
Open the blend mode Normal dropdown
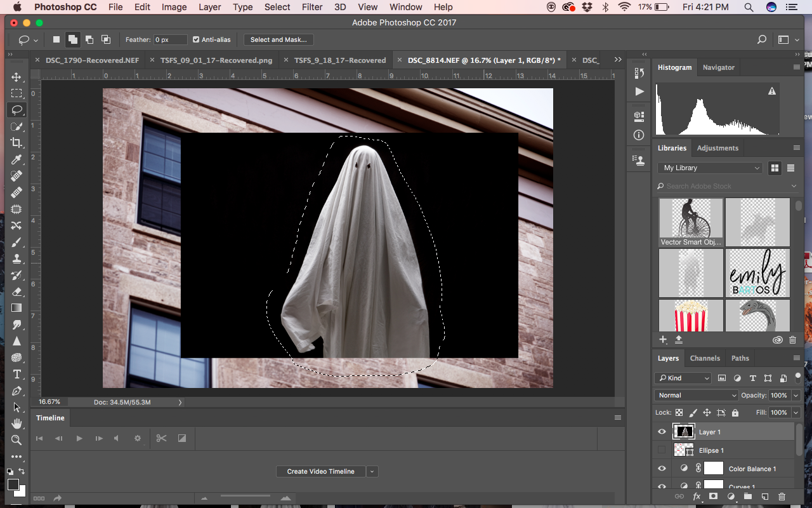pyautogui.click(x=696, y=395)
